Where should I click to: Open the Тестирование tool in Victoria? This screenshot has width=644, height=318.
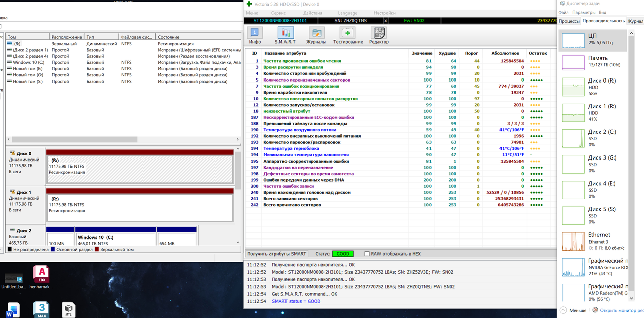347,35
